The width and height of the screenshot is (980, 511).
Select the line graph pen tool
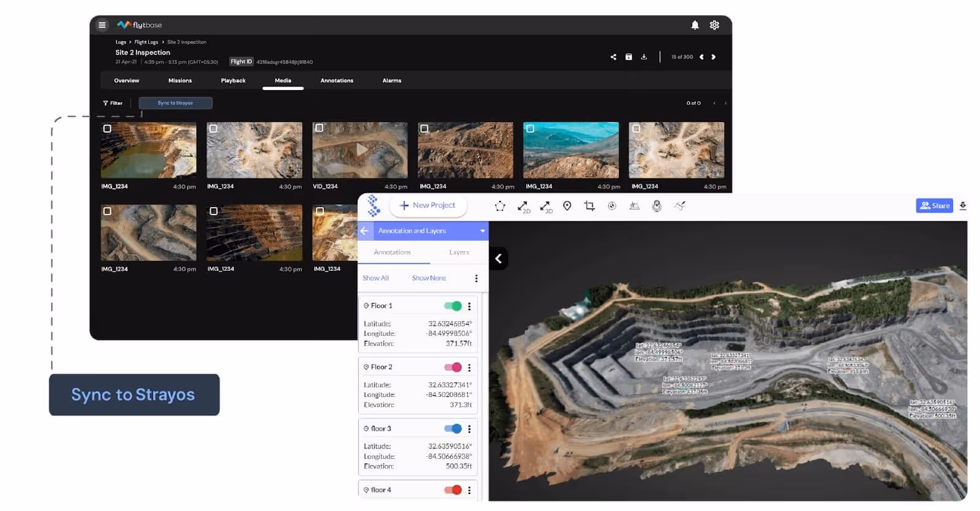679,206
